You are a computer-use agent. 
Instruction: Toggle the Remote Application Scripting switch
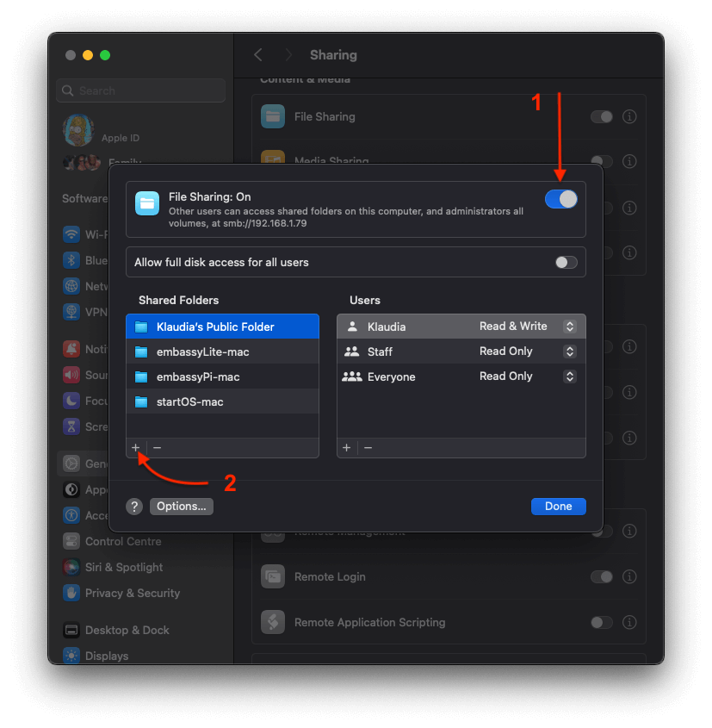601,622
